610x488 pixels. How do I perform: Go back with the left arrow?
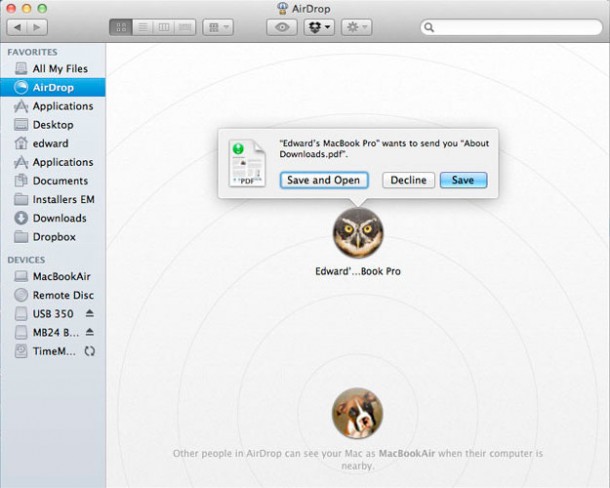click(x=17, y=27)
